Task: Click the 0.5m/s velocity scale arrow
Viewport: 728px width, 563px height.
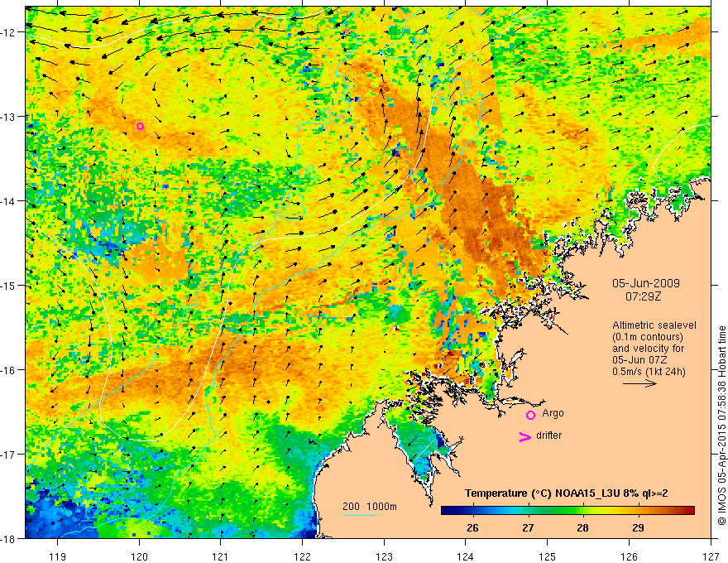Action: [x=639, y=383]
